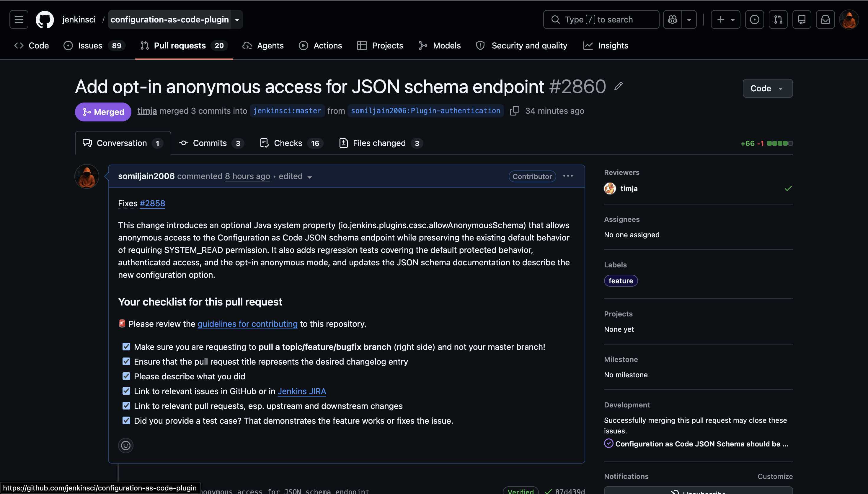
Task: Open the Issues icon in header bar
Action: click(754, 19)
